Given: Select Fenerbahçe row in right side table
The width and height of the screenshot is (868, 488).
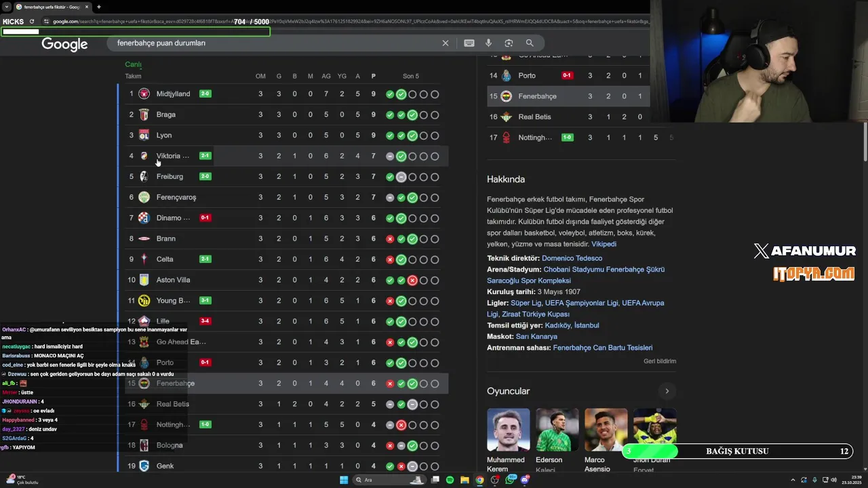Looking at the screenshot, I should pyautogui.click(x=568, y=96).
